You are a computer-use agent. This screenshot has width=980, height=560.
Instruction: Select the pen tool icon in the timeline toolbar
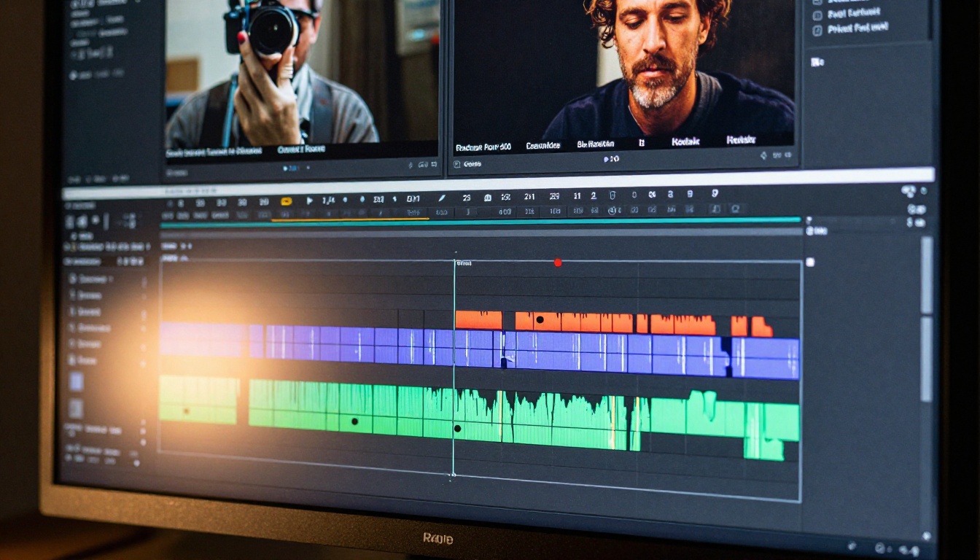(x=441, y=198)
